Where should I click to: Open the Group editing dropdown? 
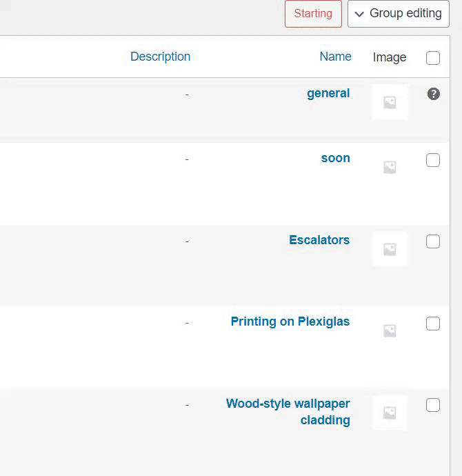pyautogui.click(x=399, y=14)
